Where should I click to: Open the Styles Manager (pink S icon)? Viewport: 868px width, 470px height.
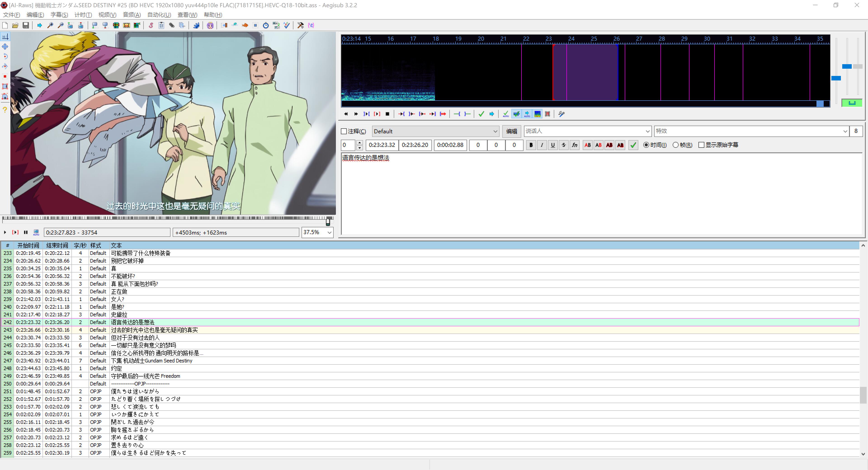[151, 25]
